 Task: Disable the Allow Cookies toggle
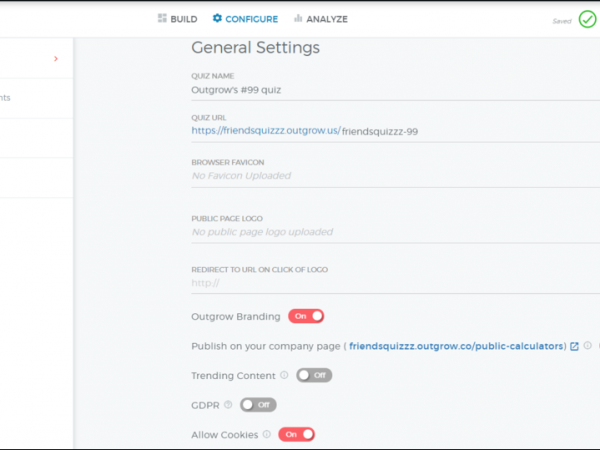(296, 434)
